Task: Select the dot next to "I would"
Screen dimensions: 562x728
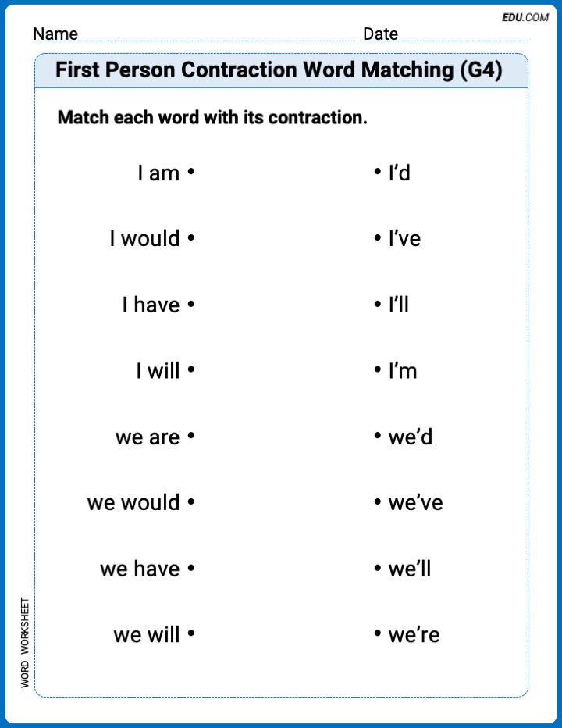Action: point(190,237)
